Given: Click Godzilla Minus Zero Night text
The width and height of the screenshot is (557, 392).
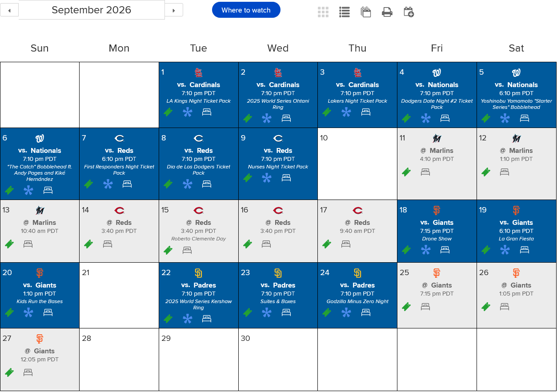Looking at the screenshot, I should click(x=357, y=301).
